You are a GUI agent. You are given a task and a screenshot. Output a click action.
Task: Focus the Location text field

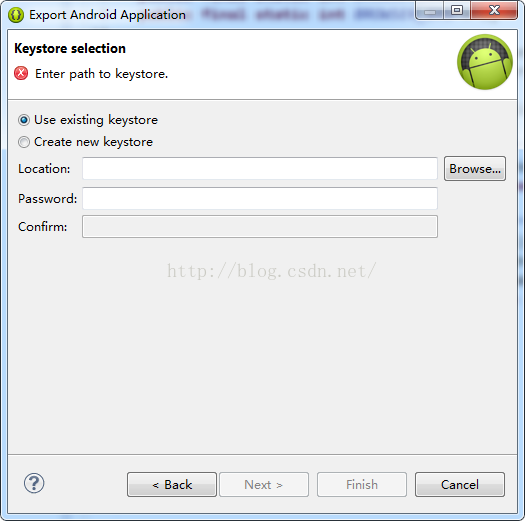click(260, 168)
